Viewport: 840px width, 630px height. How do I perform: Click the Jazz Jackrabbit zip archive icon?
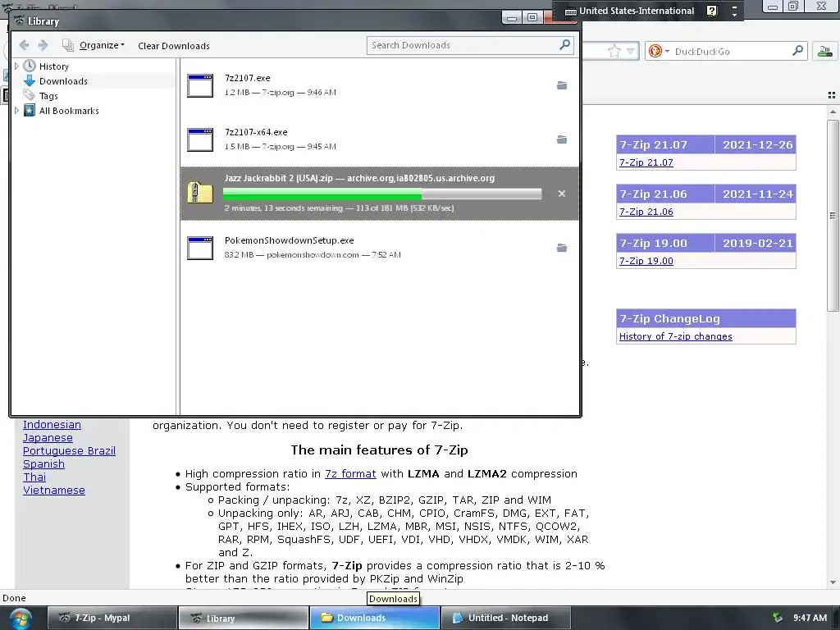point(200,193)
